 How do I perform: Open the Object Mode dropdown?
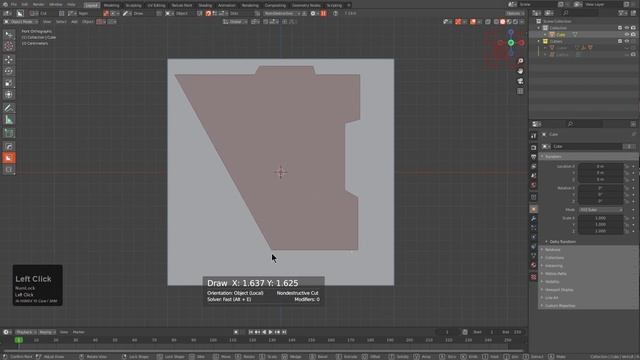[x=21, y=22]
